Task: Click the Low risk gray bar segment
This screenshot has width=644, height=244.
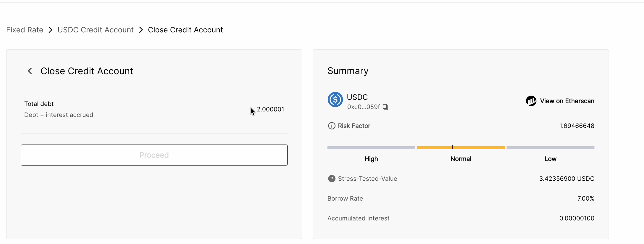Action: point(550,148)
